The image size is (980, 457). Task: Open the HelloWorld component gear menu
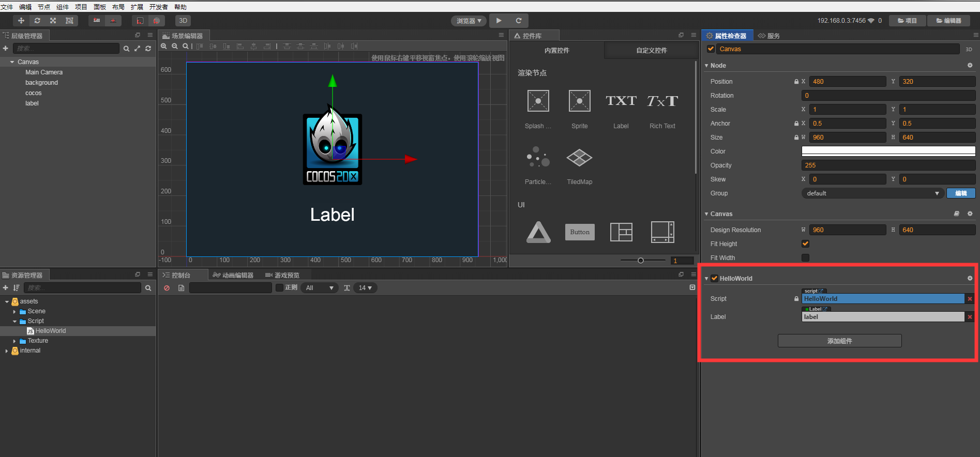tap(970, 278)
